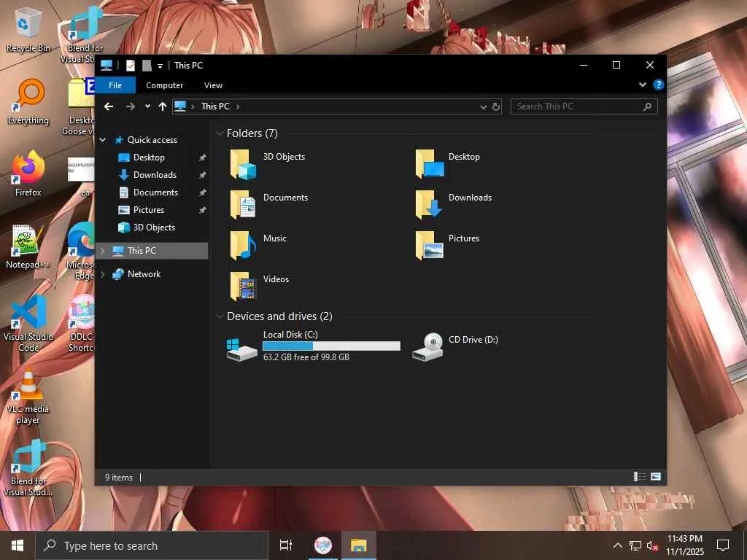Viewport: 747px width, 560px height.
Task: Click the muted volume tray icon
Action: pos(651,545)
